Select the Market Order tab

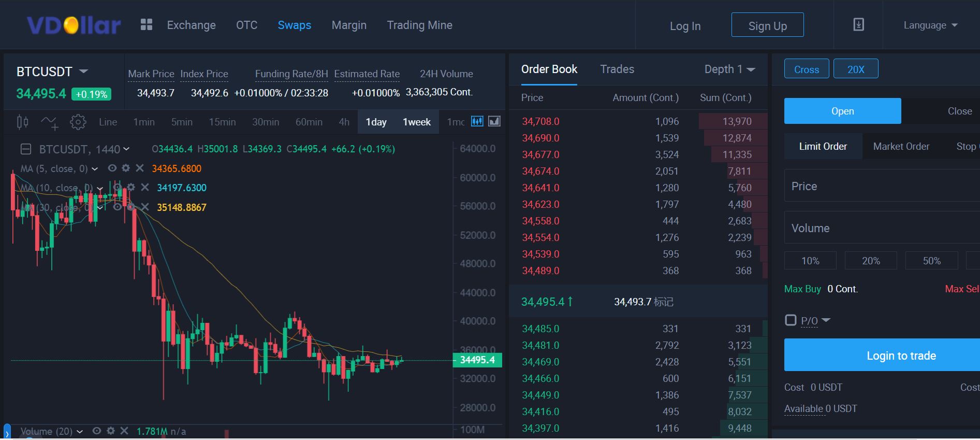coord(901,147)
